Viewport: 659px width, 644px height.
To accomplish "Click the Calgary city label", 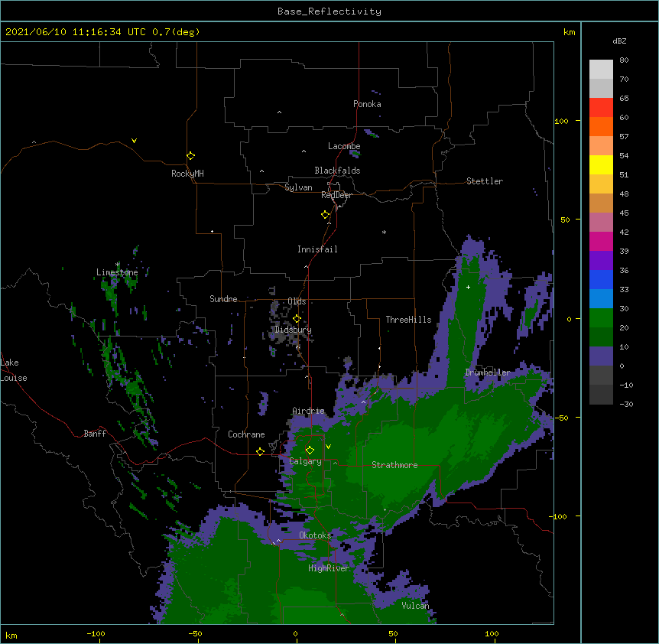I will 305,461.
